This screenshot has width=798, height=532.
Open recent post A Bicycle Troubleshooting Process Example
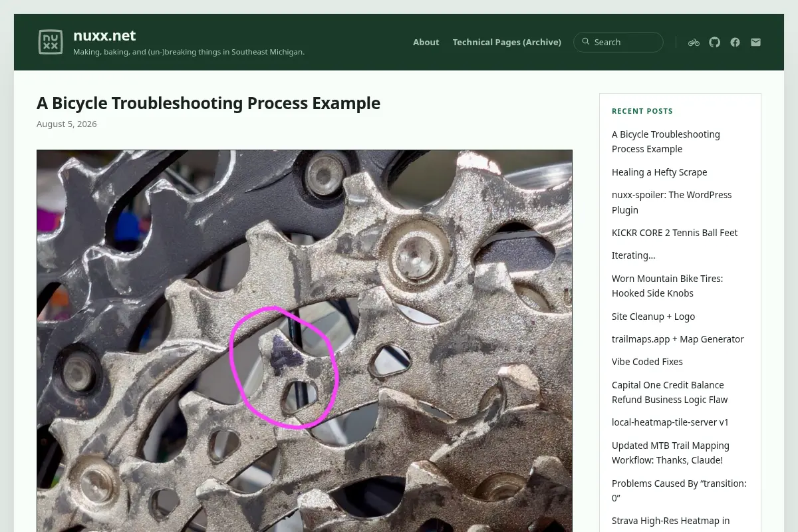[x=666, y=142]
